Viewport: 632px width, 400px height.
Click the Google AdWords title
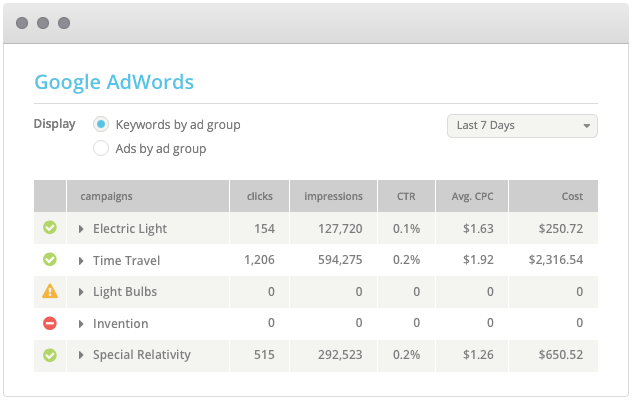[x=114, y=82]
